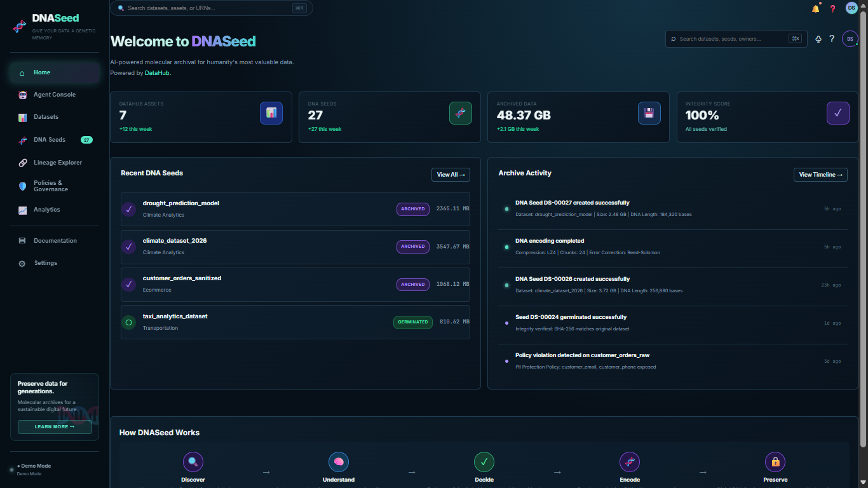Click the ⌘K shortcut badge in the top search bar
This screenshot has height=488, width=868.
coord(299,8)
